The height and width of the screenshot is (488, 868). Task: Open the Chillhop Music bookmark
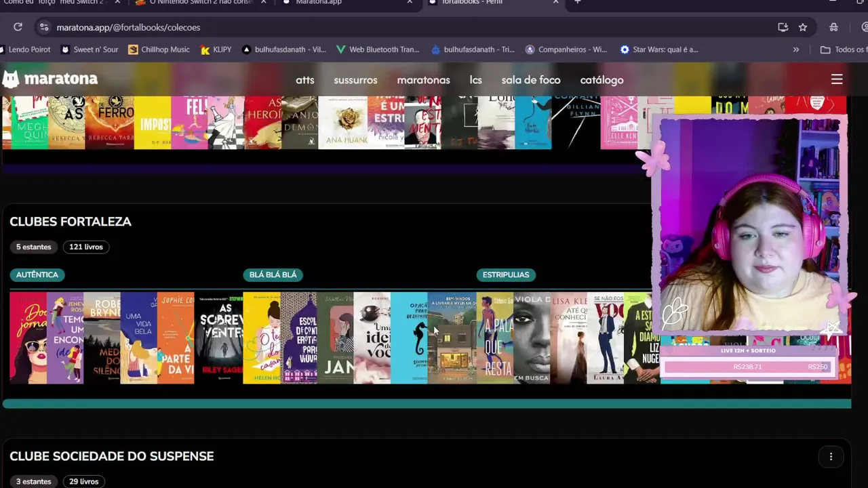point(159,49)
